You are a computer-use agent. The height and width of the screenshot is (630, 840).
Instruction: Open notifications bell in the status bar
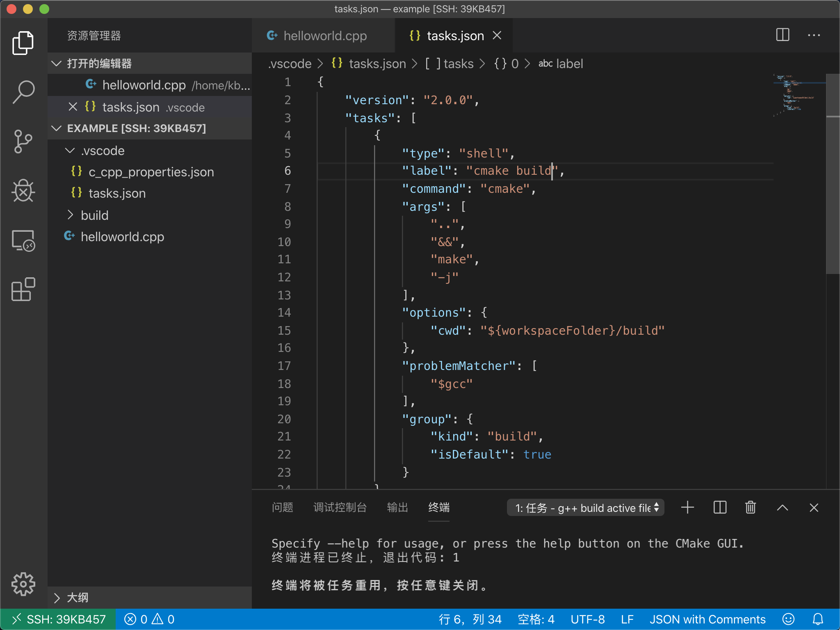tap(818, 619)
